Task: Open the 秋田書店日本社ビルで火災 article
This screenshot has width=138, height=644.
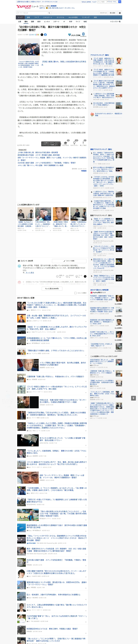Action: (x=52, y=629)
